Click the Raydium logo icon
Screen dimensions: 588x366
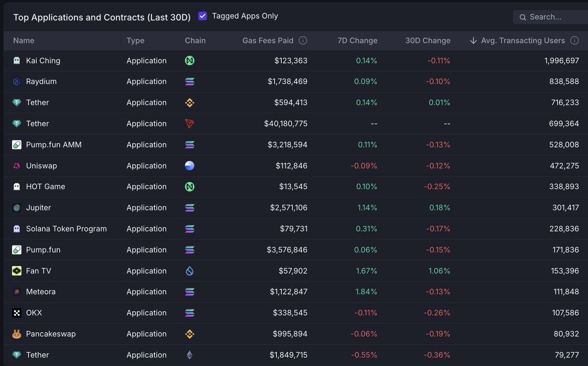click(x=17, y=82)
